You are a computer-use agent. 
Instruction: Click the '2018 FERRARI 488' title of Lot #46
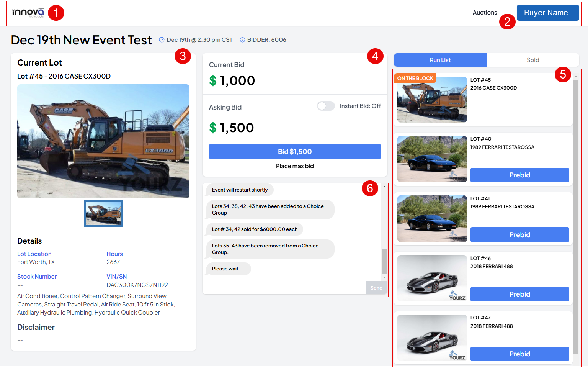492,267
